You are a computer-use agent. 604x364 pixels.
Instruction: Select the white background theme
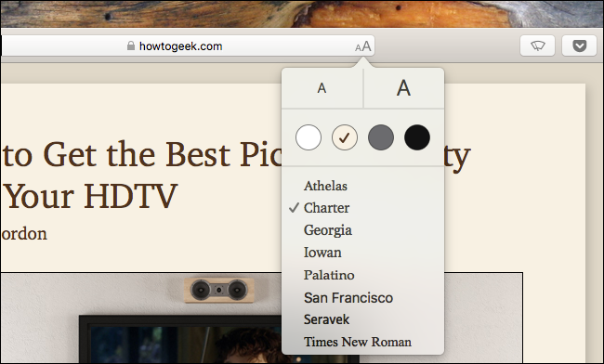(x=309, y=137)
